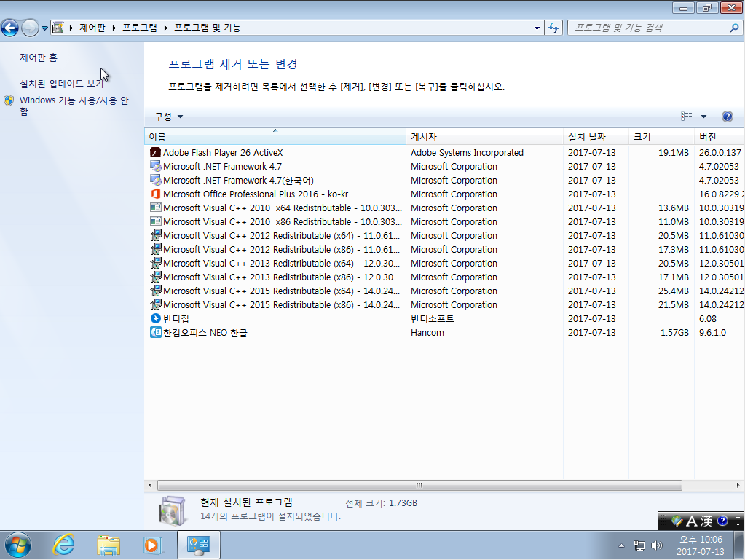The height and width of the screenshot is (560, 745).
Task: Click the horizontal scrollbar thumb
Action: [419, 485]
